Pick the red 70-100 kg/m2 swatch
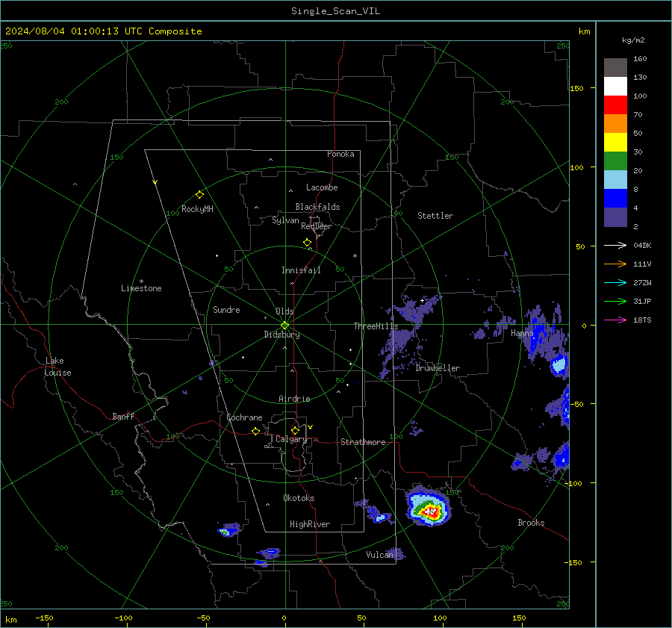 pyautogui.click(x=615, y=105)
